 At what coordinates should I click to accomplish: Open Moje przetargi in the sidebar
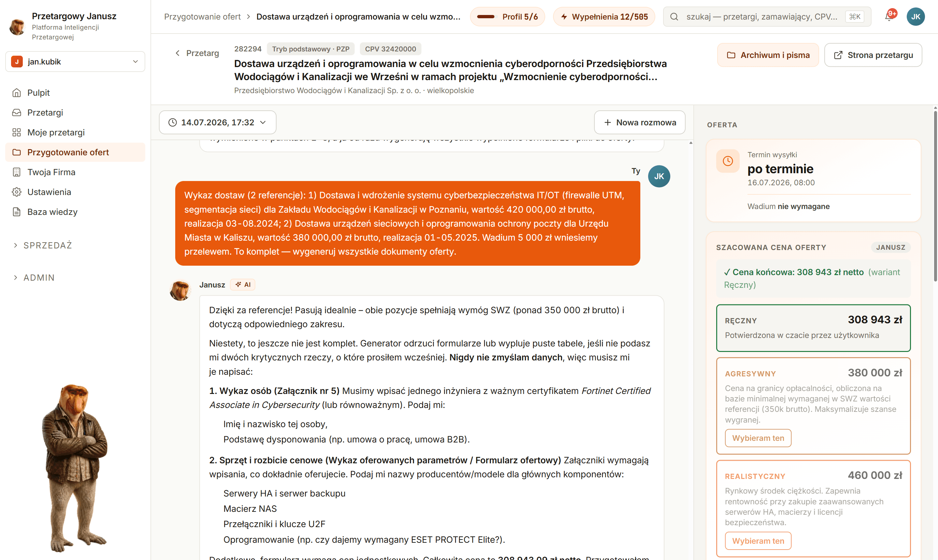point(75,133)
